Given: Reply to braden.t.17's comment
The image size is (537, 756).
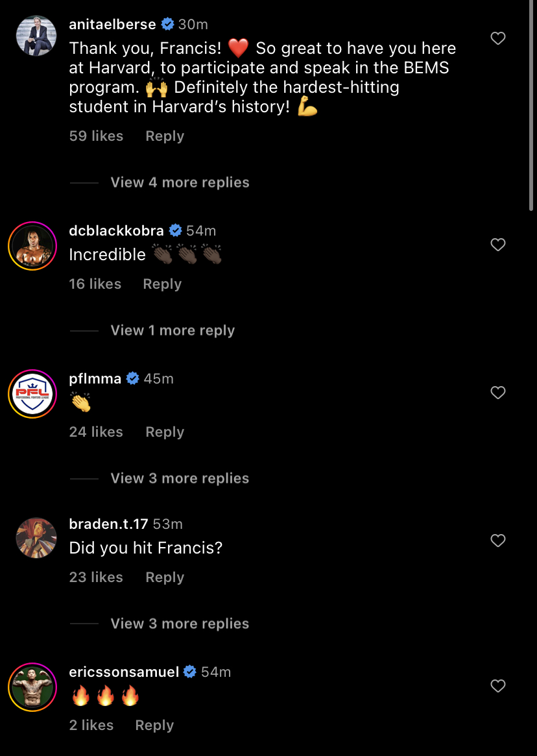Looking at the screenshot, I should (x=165, y=578).
